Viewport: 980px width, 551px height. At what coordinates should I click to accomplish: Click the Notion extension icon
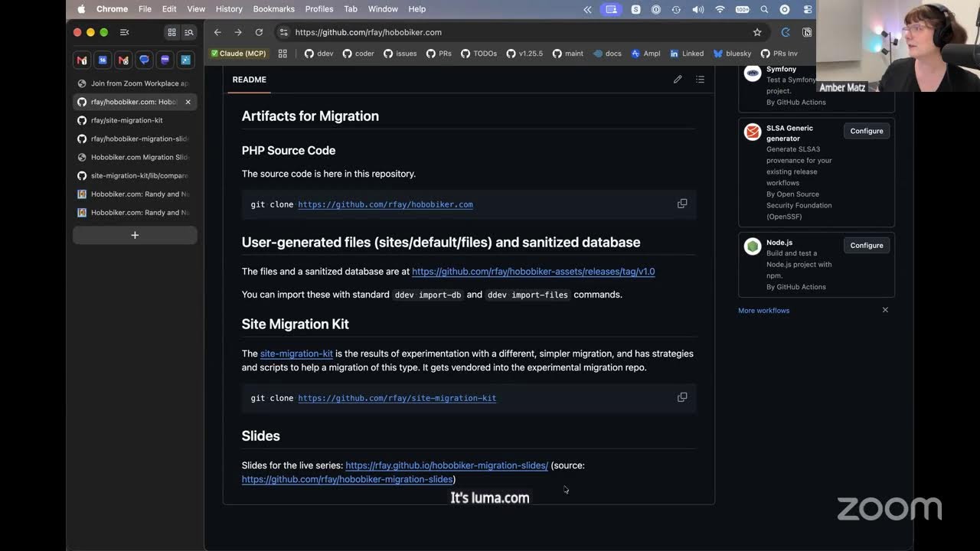[807, 32]
